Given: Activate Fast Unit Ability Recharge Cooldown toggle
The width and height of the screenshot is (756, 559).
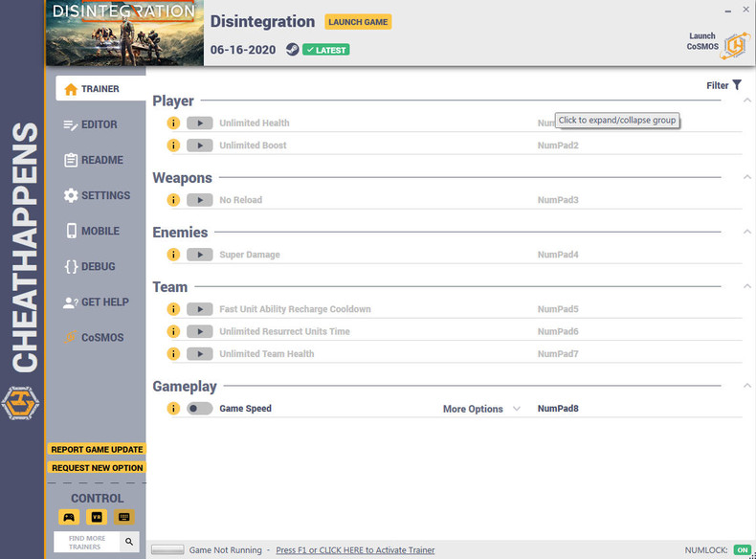Looking at the screenshot, I should point(200,309).
